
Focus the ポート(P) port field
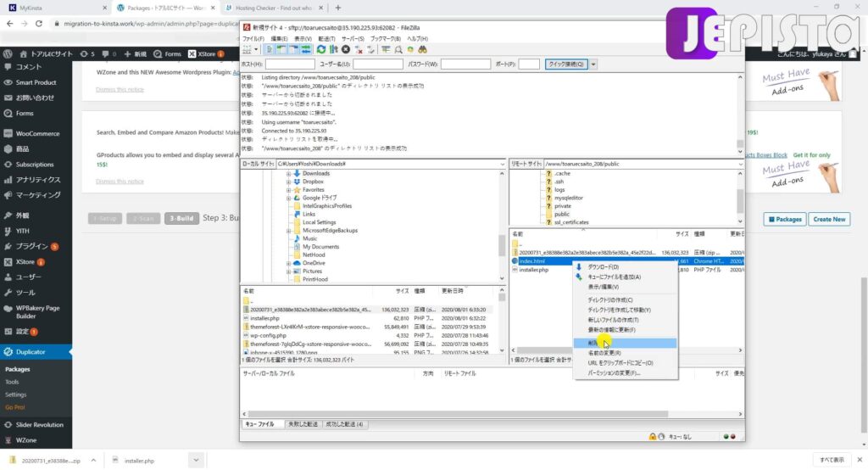(529, 64)
